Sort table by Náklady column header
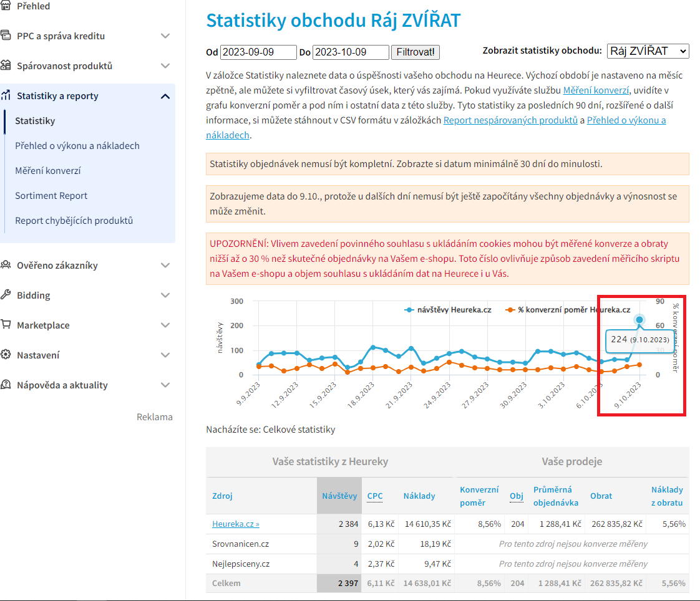Viewport: 700px width, 601px height. coord(419,496)
